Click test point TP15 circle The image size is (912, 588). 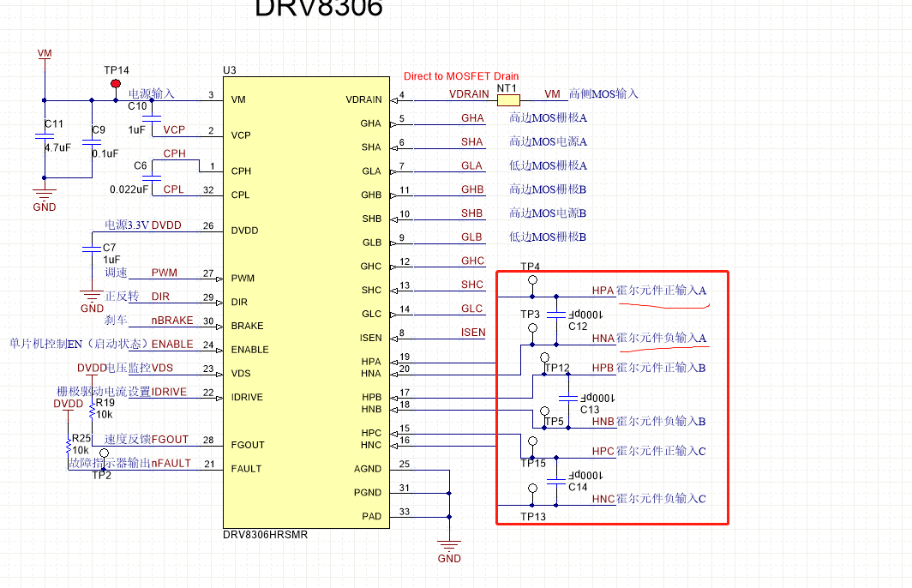pos(532,441)
